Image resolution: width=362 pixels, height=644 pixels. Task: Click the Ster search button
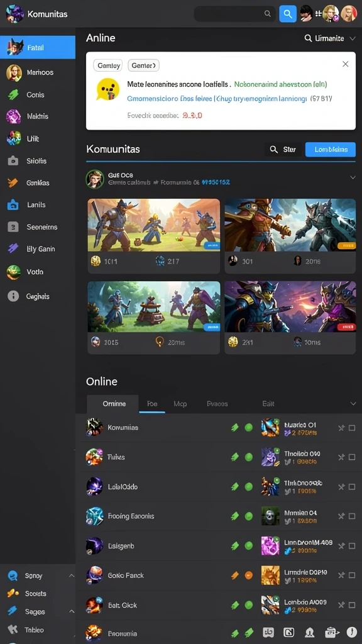coord(283,150)
